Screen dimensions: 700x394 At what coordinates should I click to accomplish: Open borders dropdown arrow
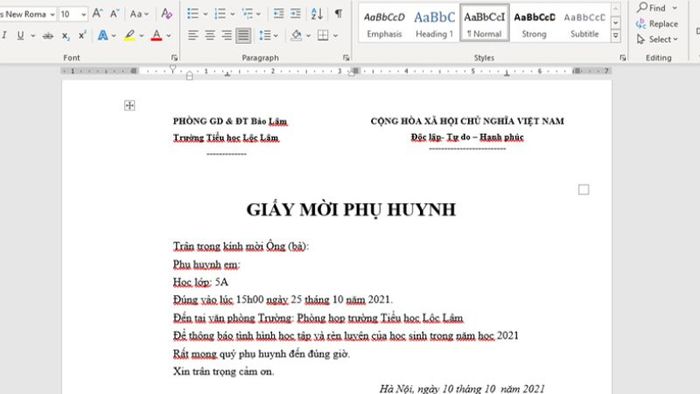(335, 36)
